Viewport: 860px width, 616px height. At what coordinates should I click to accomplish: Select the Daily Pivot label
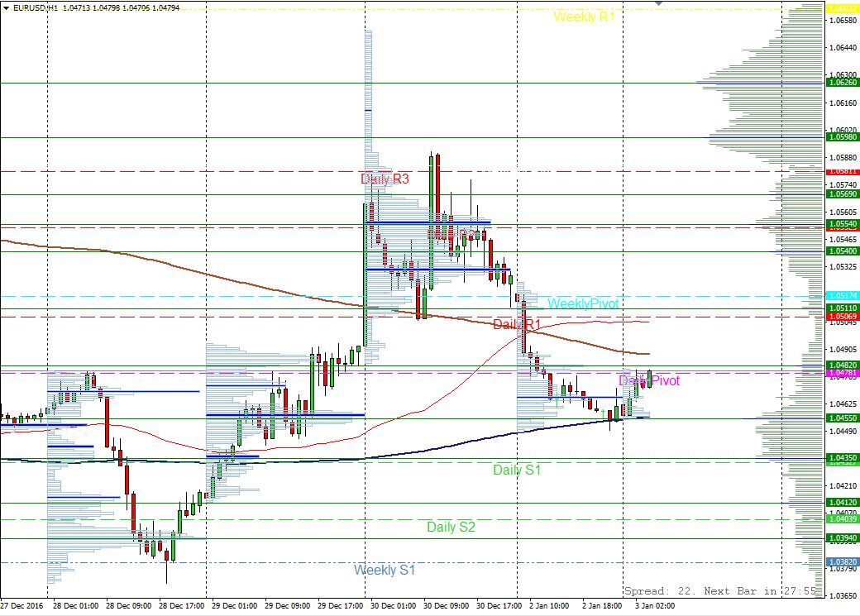point(649,380)
